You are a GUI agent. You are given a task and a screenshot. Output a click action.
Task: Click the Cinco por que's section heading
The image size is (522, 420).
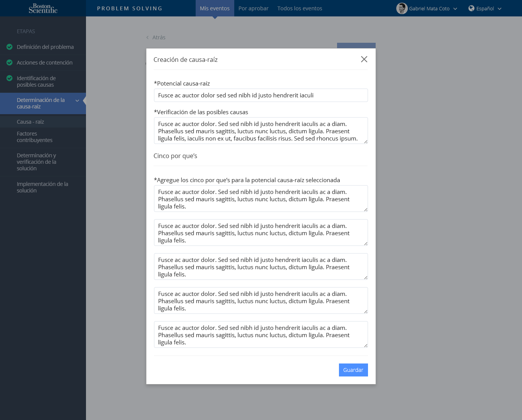tap(175, 156)
